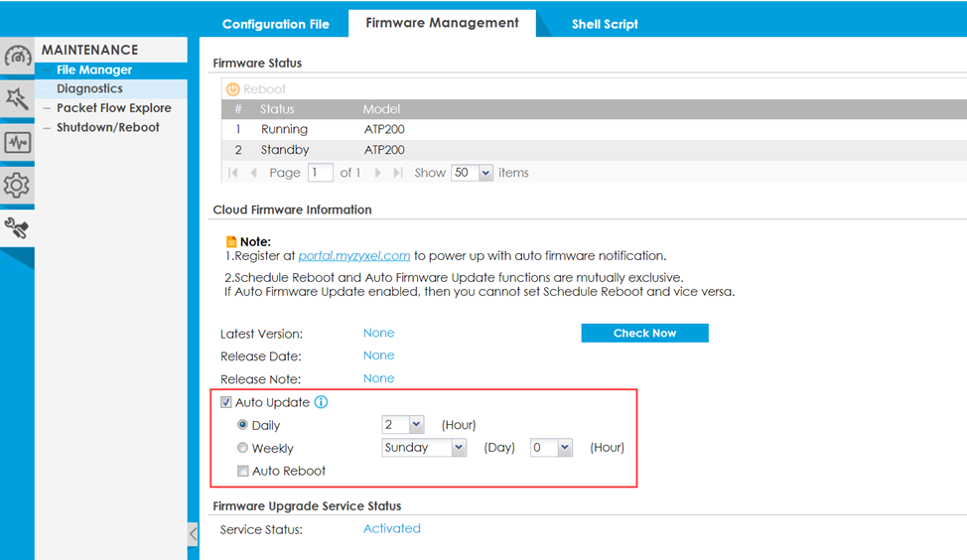The image size is (967, 560).
Task: Select the Maintenance wrench tools icon
Action: (x=17, y=228)
